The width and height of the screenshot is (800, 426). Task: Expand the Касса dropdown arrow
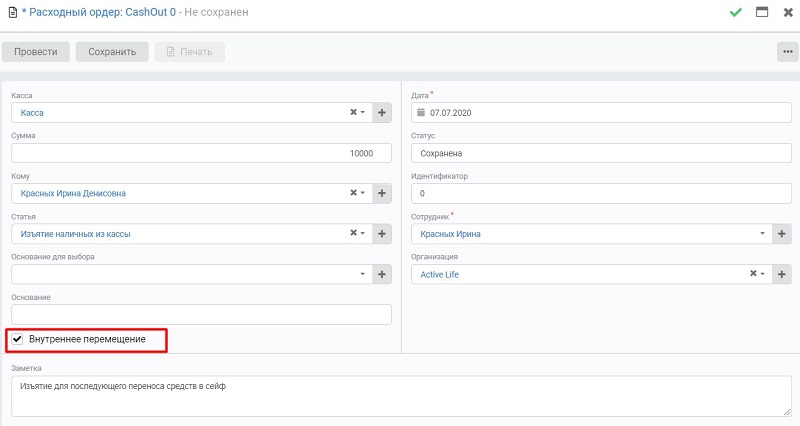click(x=363, y=112)
